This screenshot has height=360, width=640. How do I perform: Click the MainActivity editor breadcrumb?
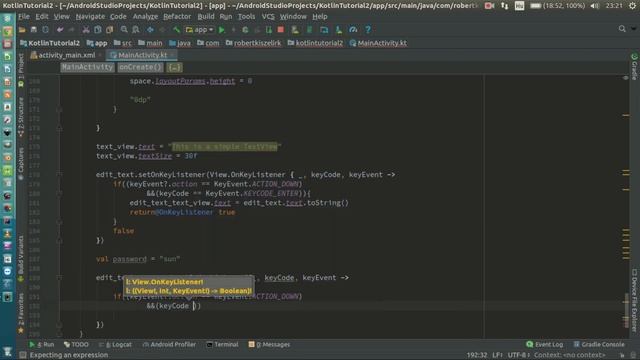[x=87, y=67]
